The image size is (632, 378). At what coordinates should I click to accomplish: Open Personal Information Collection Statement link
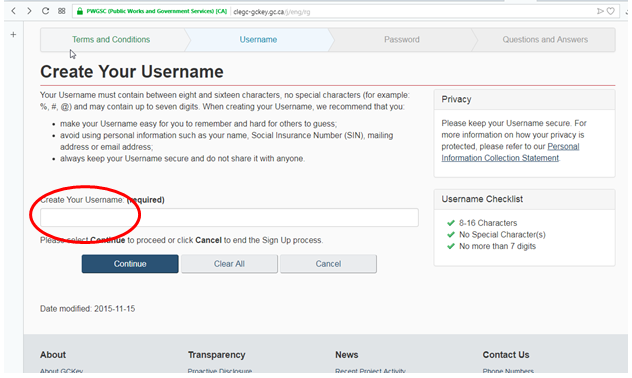click(x=510, y=152)
